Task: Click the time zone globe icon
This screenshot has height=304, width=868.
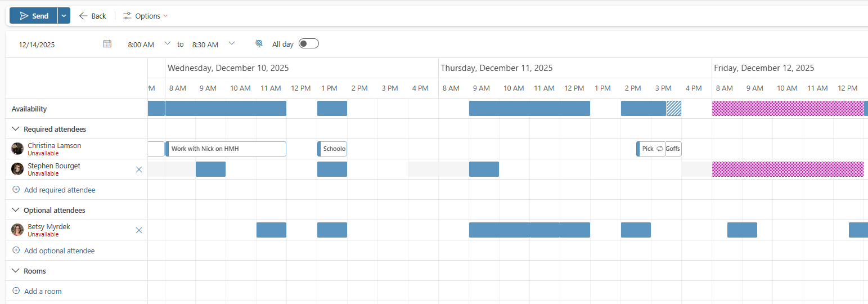Action: coord(259,44)
